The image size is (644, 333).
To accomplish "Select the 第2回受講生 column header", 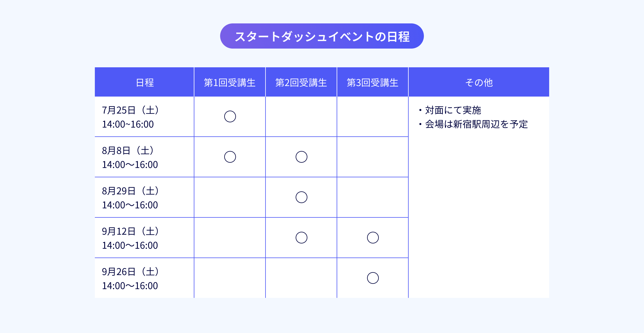I will [301, 82].
